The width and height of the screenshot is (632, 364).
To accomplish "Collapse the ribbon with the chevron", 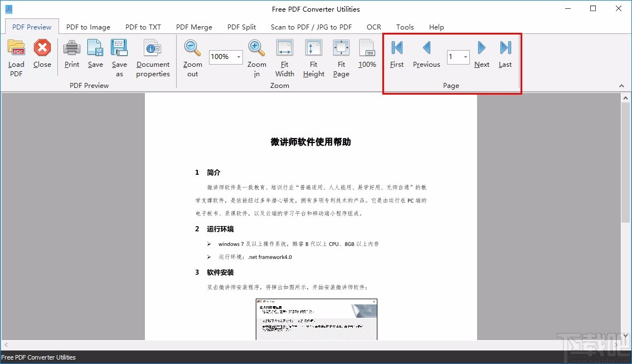I will point(621,85).
